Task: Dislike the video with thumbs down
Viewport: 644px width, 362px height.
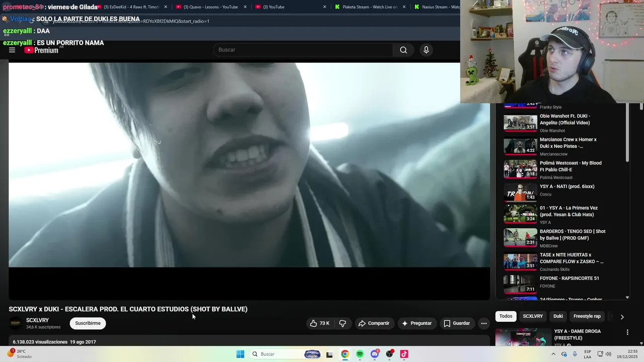Action: (343, 323)
